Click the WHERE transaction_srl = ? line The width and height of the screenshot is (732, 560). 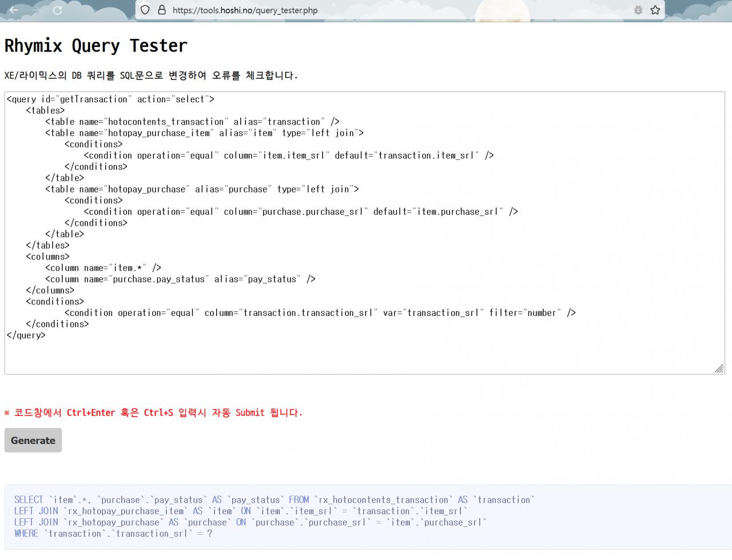coord(113,534)
